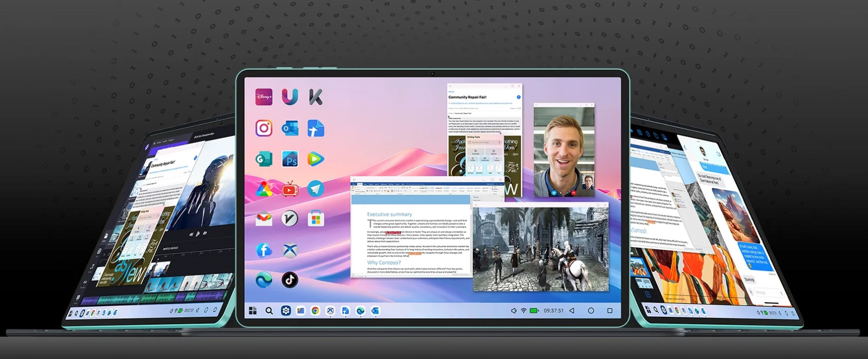The image size is (868, 359).
Task: Open the Wi-Fi status icon
Action: click(x=524, y=311)
